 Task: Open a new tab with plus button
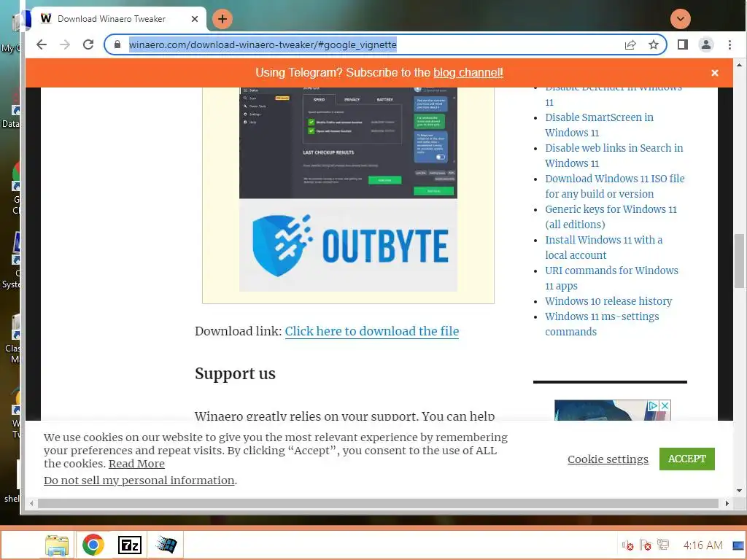pyautogui.click(x=222, y=19)
